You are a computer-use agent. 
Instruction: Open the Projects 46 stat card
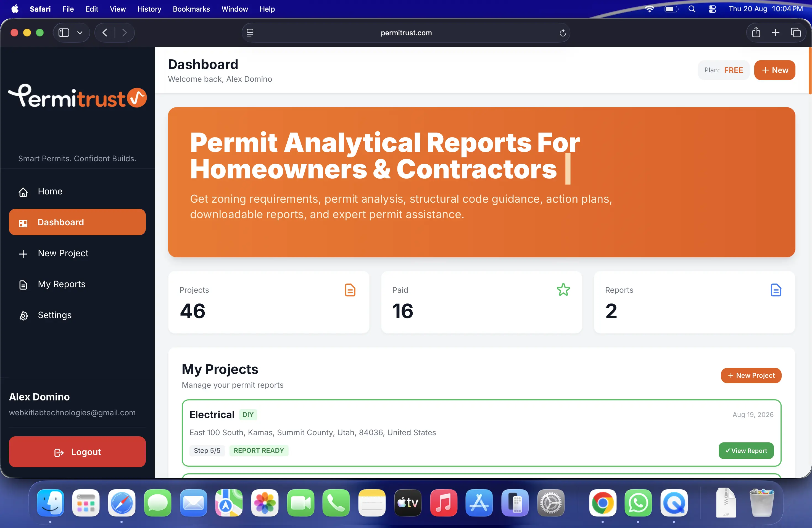[x=268, y=302]
